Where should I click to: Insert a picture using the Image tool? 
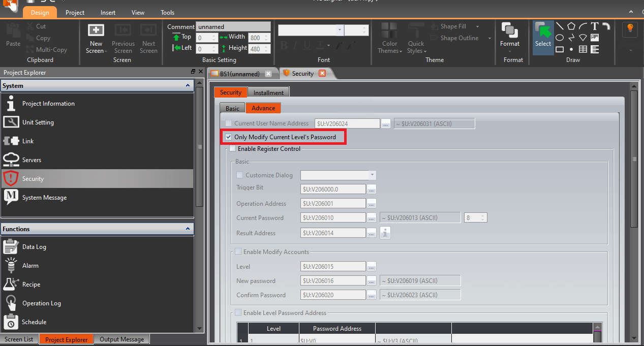tap(594, 38)
